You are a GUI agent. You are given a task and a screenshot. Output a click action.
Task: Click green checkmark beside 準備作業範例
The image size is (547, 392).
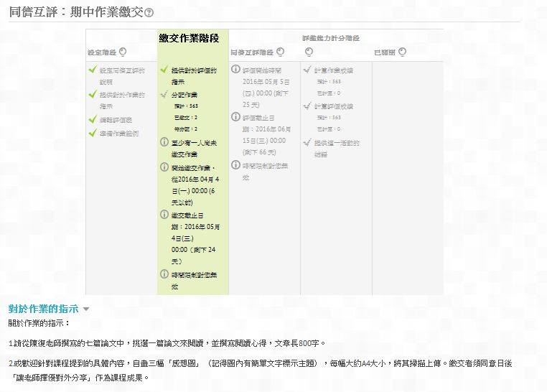coord(93,133)
